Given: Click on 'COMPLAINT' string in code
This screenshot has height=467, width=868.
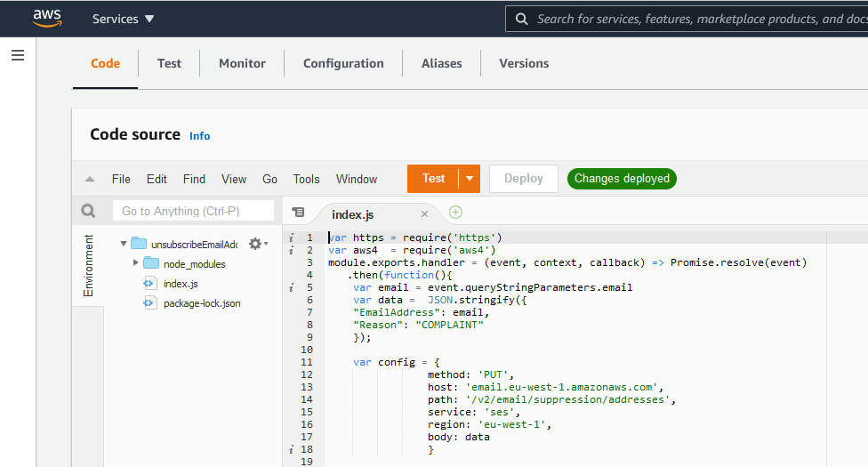Looking at the screenshot, I should [x=449, y=326].
